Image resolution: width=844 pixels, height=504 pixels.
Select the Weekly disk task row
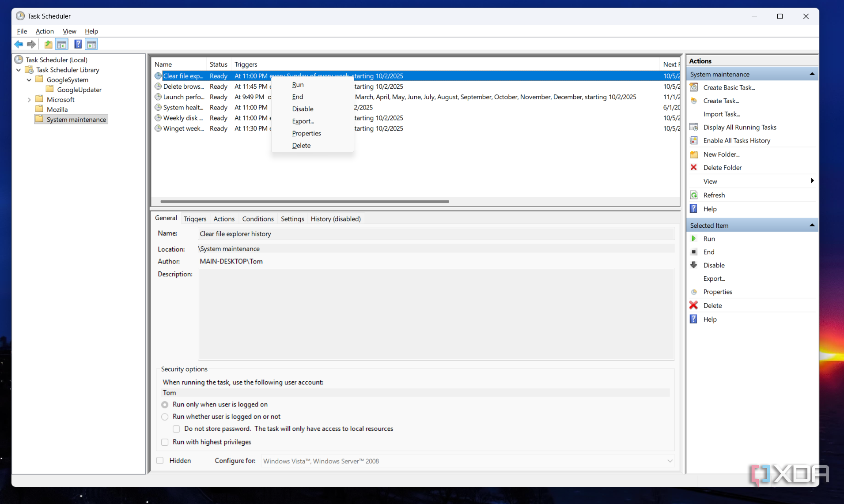click(416, 118)
